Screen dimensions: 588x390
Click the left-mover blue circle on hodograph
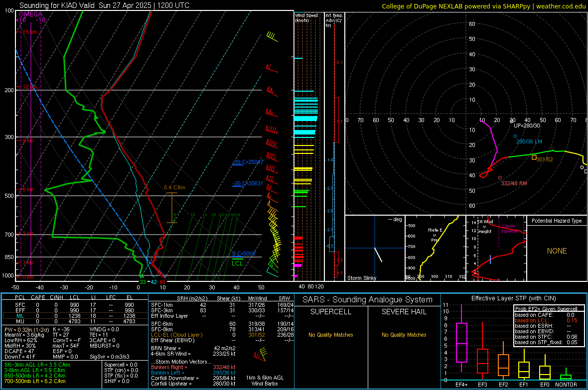pos(515,136)
